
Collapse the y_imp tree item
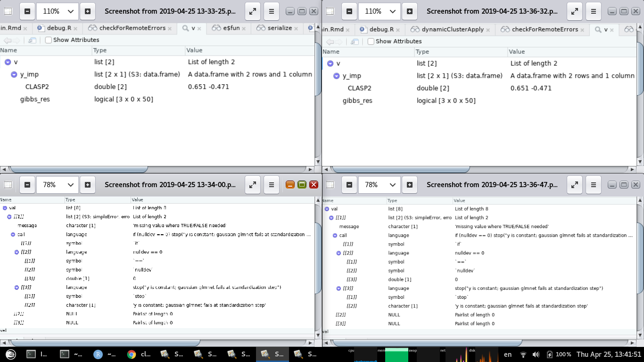[14, 74]
